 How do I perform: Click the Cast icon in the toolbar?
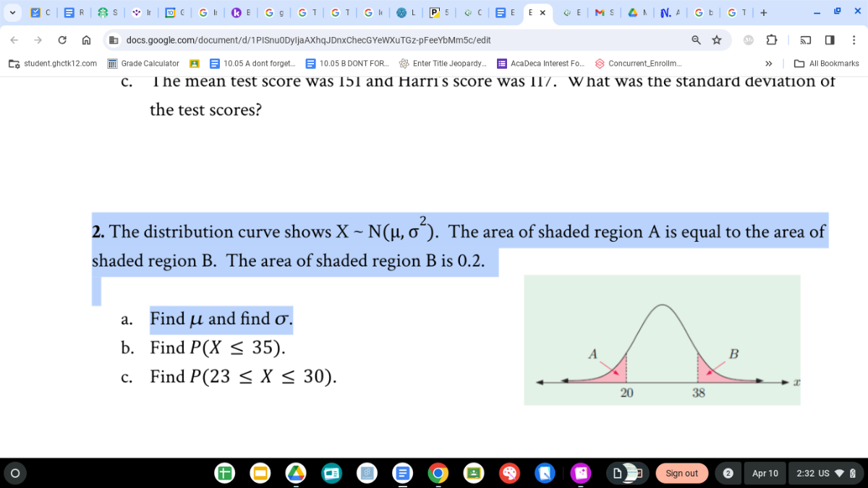pos(805,41)
